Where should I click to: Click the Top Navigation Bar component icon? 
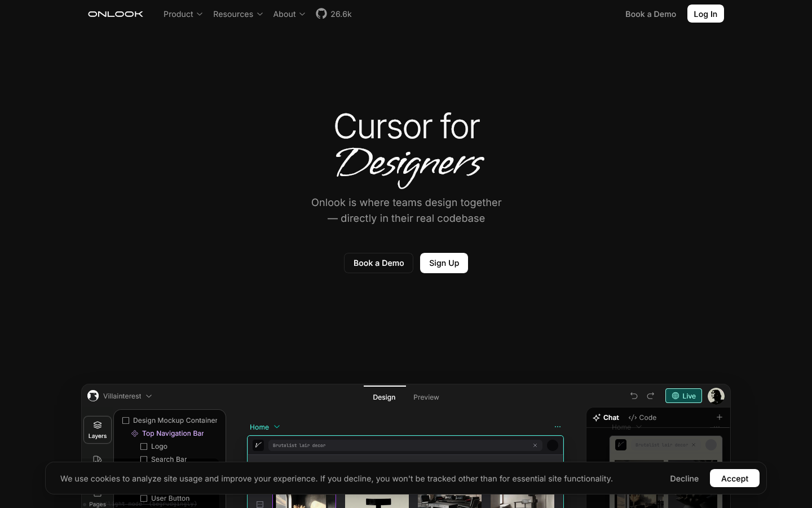coord(135,433)
